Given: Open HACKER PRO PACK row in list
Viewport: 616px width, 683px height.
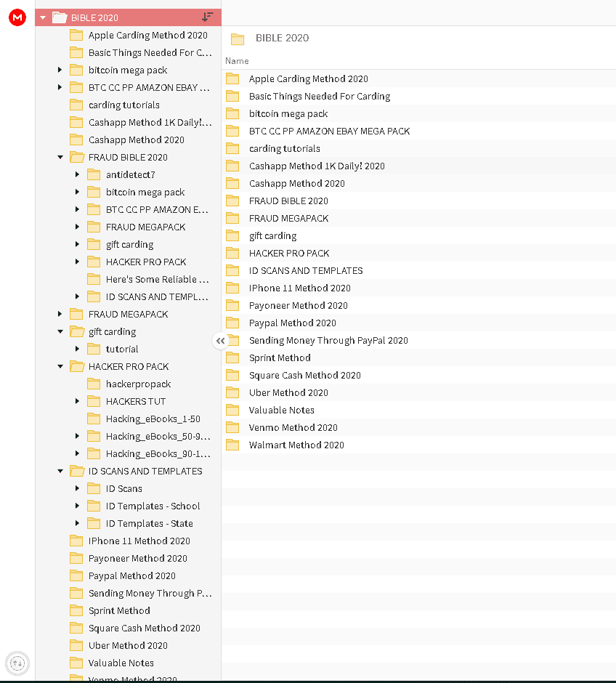Looking at the screenshot, I should pyautogui.click(x=419, y=253).
